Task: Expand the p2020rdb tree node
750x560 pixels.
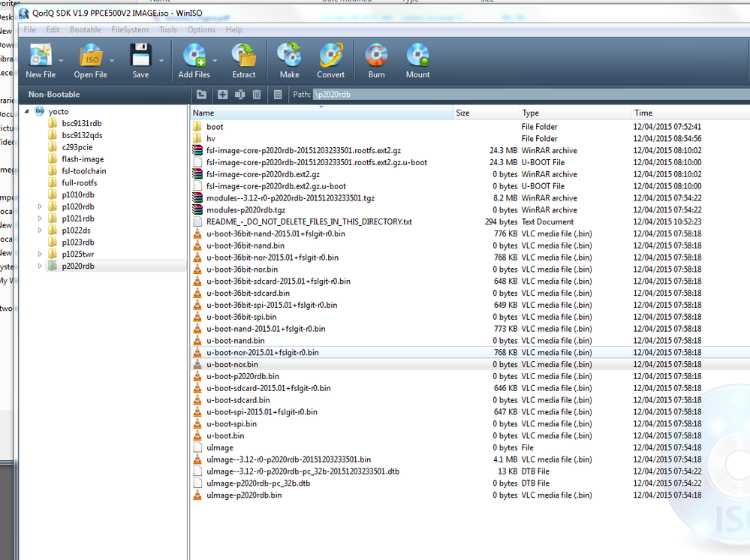Action: pyautogui.click(x=40, y=266)
